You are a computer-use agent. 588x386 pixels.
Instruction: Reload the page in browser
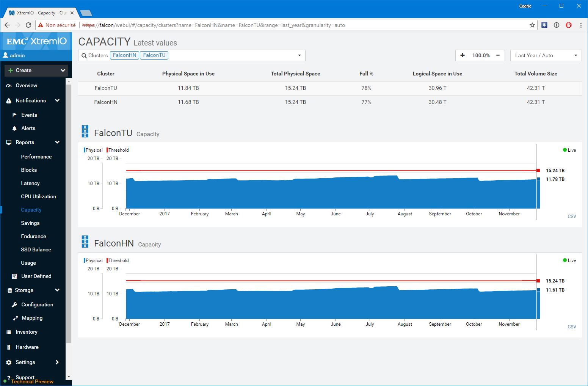[x=28, y=25]
